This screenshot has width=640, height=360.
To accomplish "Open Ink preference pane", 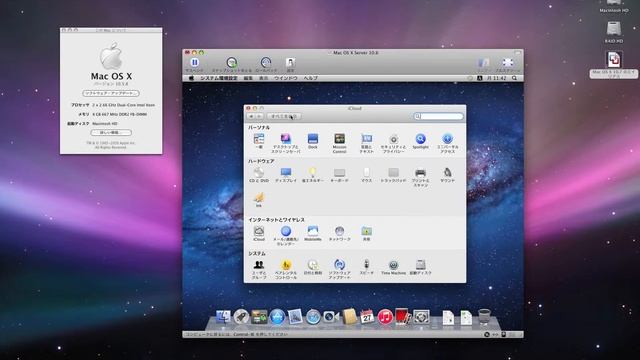I will click(x=259, y=200).
